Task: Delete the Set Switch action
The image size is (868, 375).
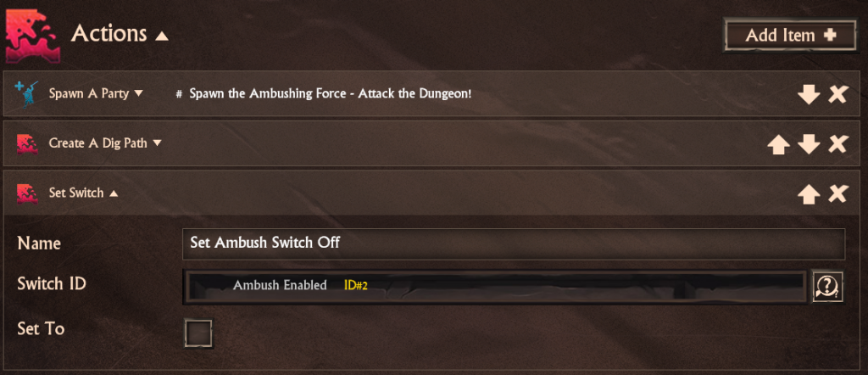Action: (x=838, y=194)
